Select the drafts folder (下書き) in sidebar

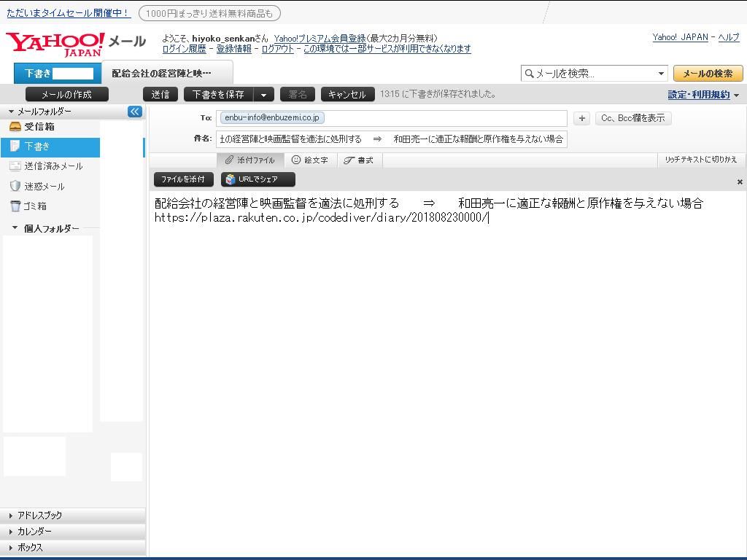pyautogui.click(x=36, y=147)
